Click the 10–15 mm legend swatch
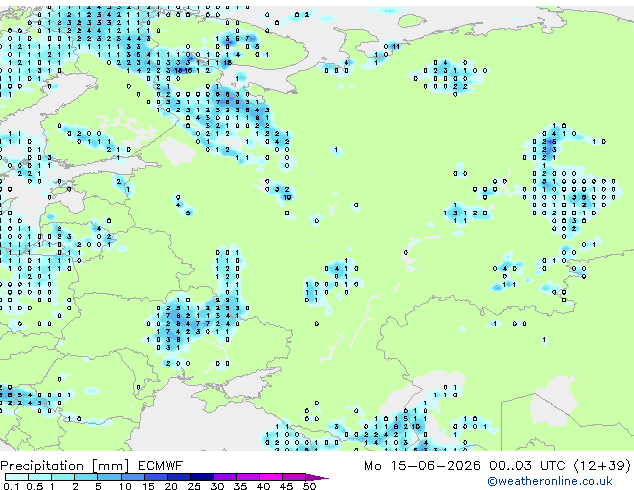The image size is (634, 490). (133, 477)
